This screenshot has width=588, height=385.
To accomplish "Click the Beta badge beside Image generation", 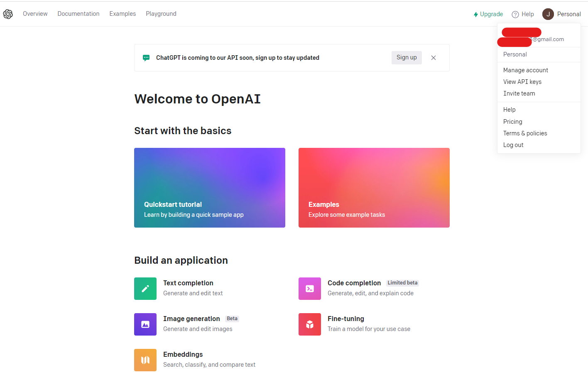I will coord(232,319).
